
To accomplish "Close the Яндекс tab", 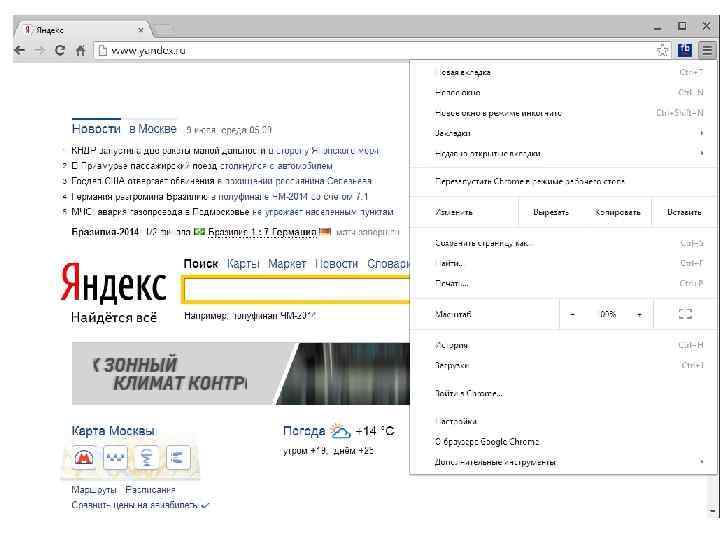I will pos(141,30).
